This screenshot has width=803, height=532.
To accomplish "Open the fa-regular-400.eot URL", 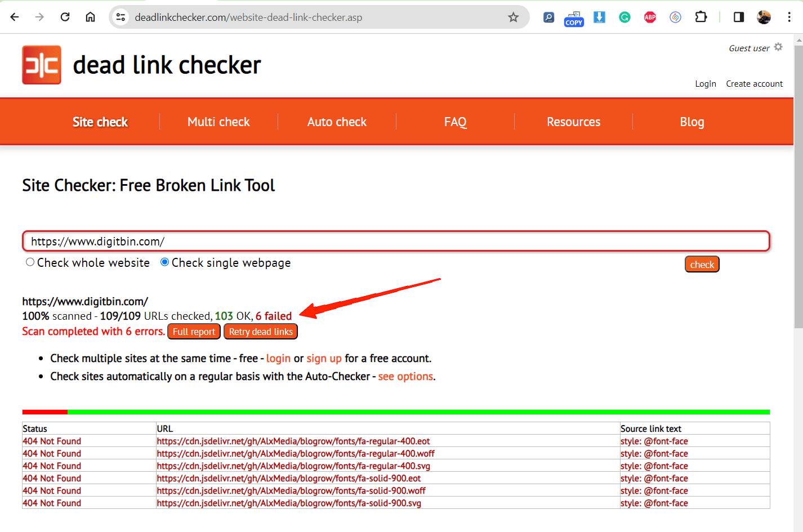I will coord(293,441).
